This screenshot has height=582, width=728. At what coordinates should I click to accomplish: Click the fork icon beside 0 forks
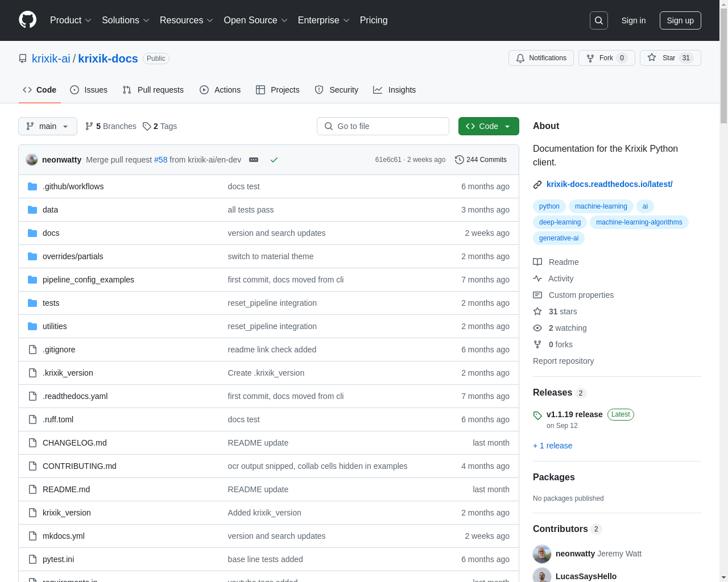click(537, 344)
